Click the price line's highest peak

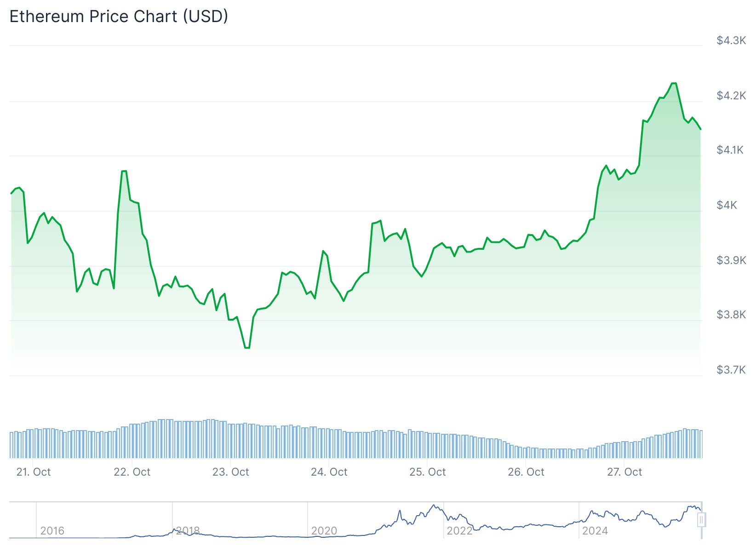674,83
